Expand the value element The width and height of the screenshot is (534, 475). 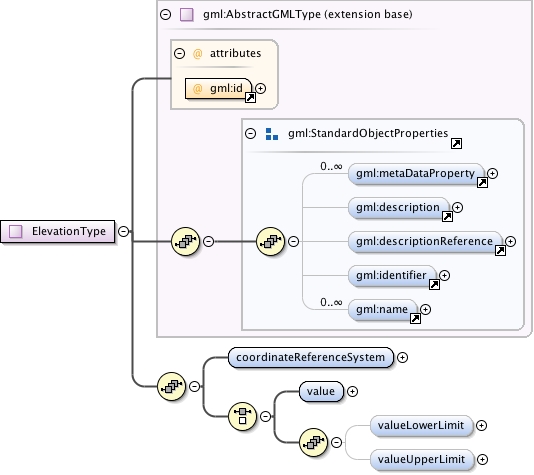(352, 392)
